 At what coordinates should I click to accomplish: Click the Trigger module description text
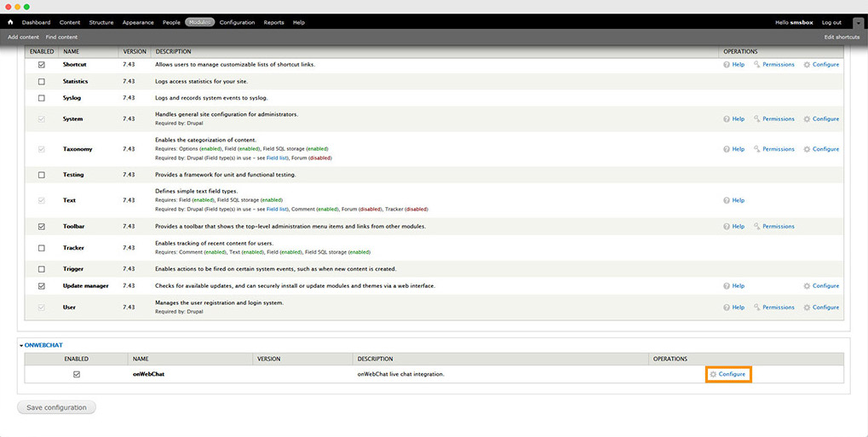pos(276,269)
